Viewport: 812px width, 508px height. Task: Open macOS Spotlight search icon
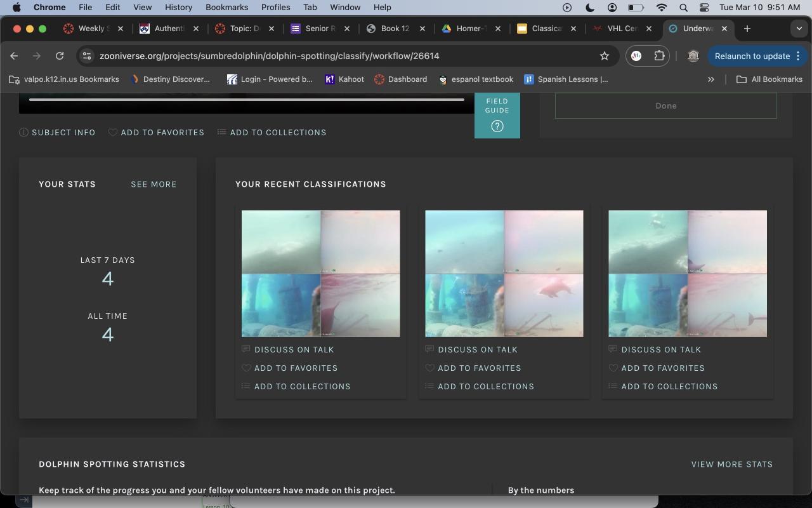[x=683, y=8]
